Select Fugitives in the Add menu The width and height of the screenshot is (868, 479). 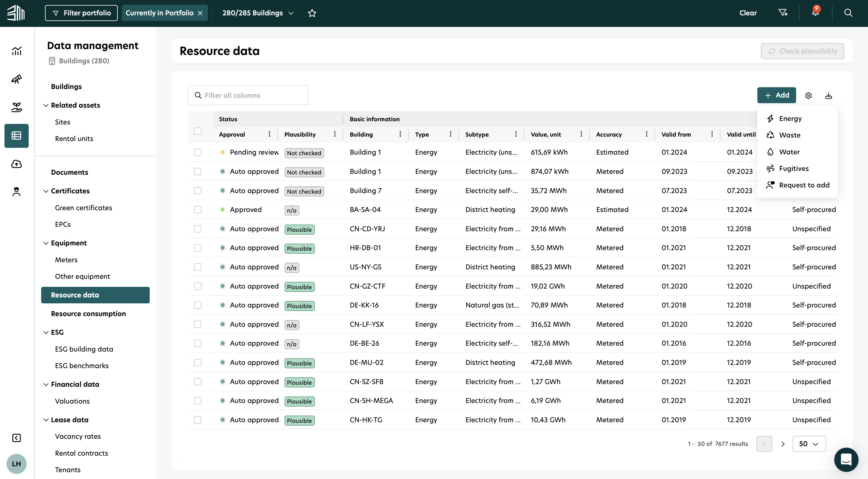793,169
